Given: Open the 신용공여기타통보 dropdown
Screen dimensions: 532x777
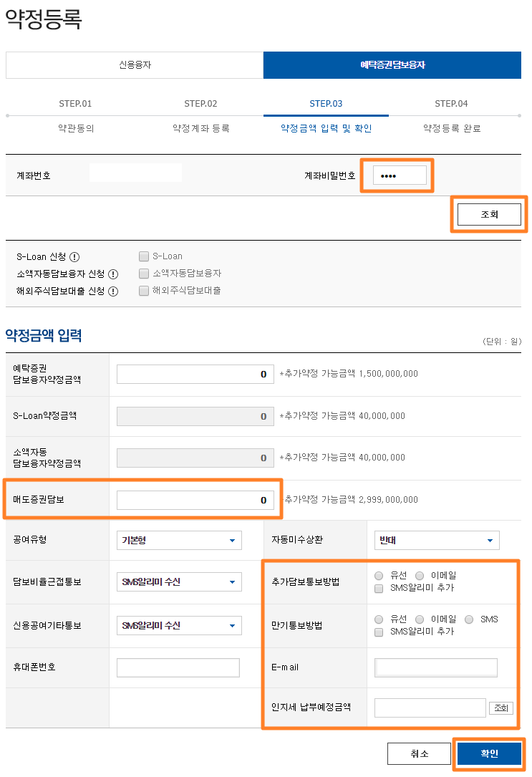Looking at the screenshot, I should click(x=179, y=625).
